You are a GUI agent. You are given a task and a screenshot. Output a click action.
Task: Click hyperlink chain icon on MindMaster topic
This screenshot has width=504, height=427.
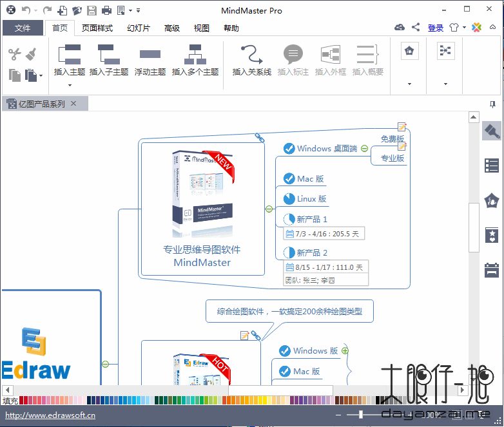260,138
